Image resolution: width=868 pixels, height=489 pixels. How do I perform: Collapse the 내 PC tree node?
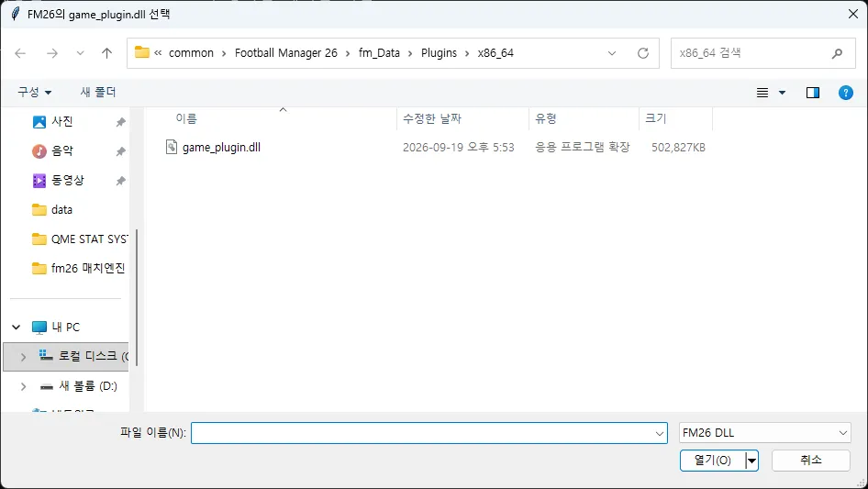(16, 328)
